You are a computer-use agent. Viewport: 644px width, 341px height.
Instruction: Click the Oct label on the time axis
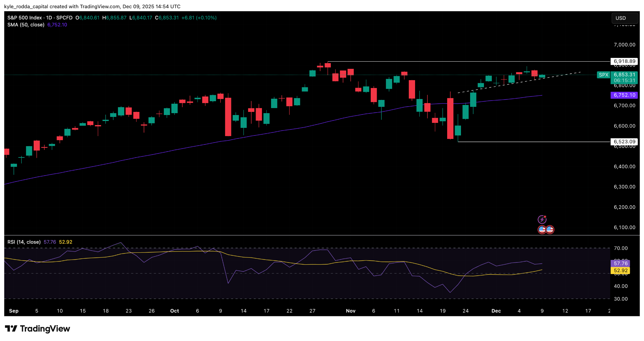point(175,311)
